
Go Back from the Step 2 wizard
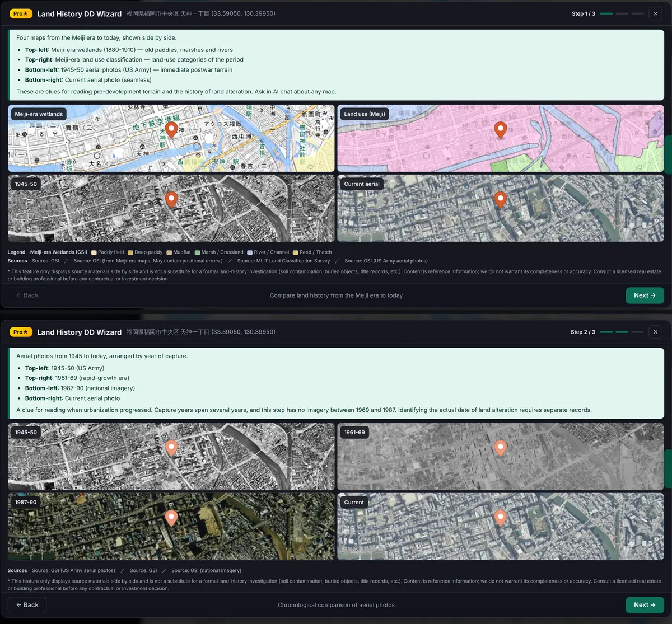(x=27, y=605)
